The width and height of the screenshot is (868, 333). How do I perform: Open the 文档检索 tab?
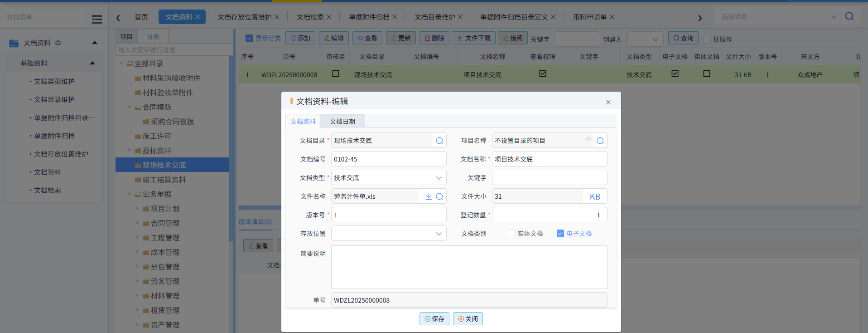coord(310,17)
